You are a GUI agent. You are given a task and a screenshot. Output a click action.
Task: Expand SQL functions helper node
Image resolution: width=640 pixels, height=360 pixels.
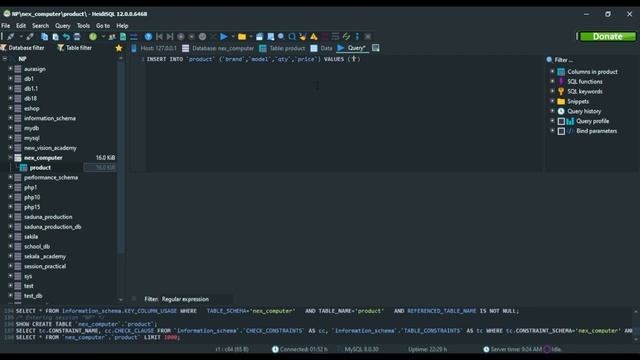pos(552,81)
